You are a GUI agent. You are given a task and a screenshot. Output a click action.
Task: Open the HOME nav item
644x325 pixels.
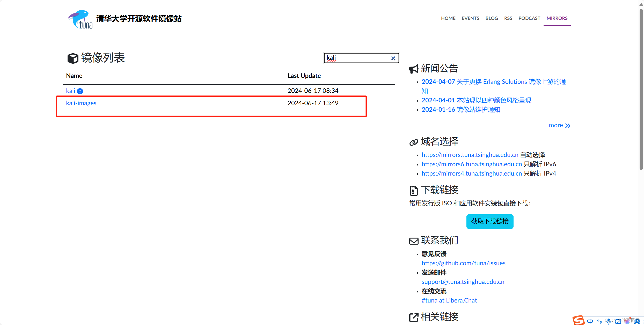click(448, 18)
